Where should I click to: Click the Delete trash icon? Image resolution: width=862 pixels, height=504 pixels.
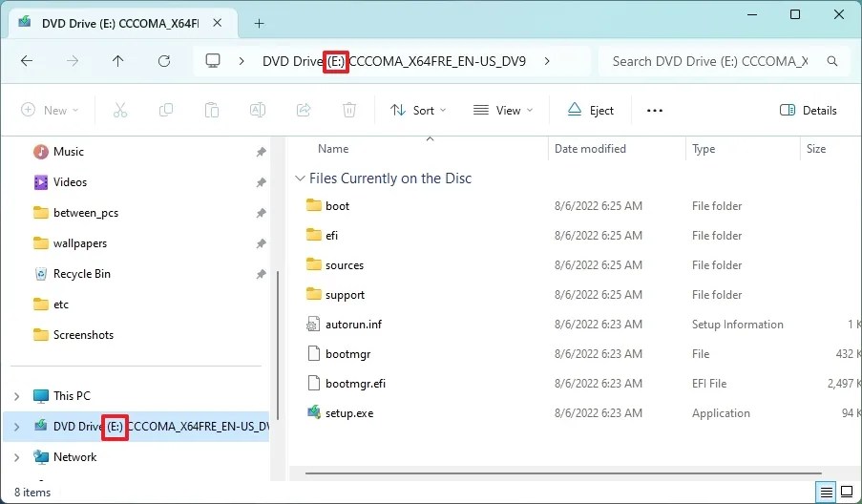349,110
